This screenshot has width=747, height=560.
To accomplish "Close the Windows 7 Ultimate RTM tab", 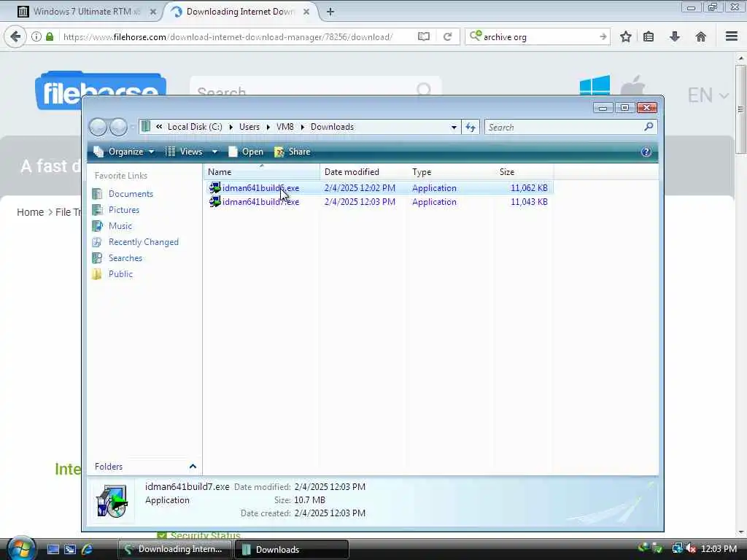I will point(153,12).
